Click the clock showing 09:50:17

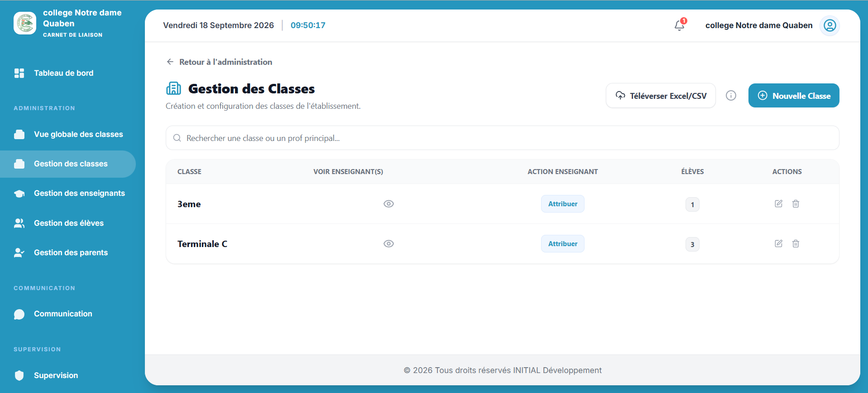(308, 25)
